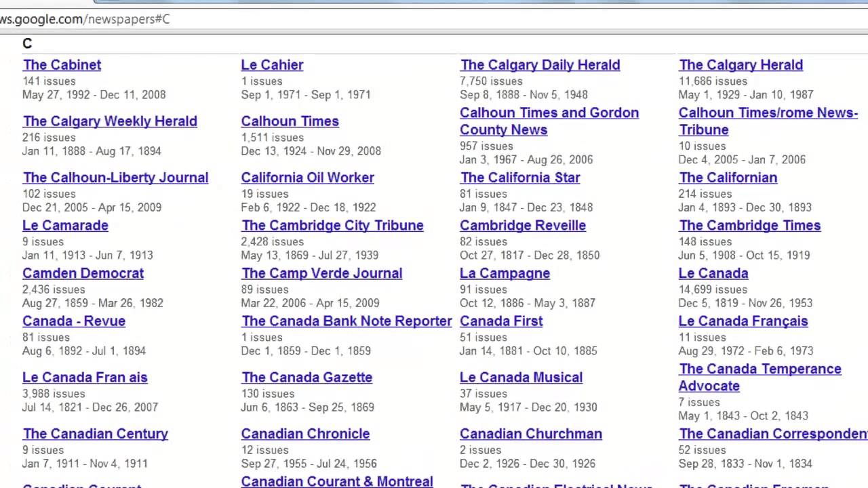This screenshot has width=868, height=488.
Task: Open Le Canada Musical link
Action: [521, 378]
